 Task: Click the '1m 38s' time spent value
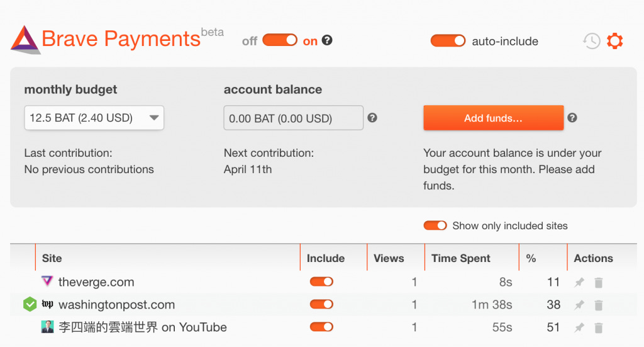tap(492, 305)
